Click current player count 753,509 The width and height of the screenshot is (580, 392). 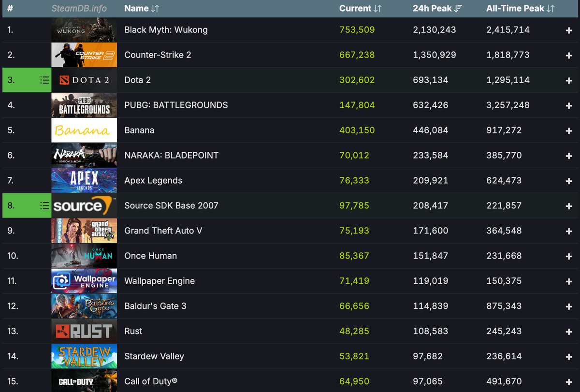(x=357, y=30)
